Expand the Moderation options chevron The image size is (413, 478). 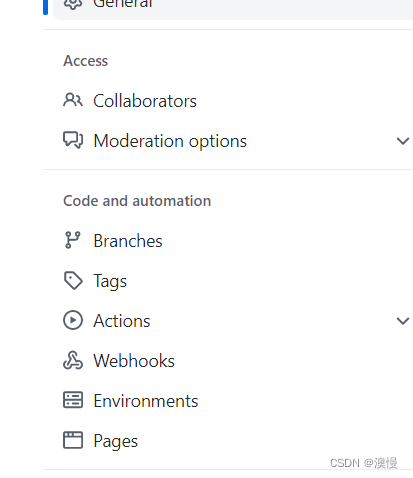(403, 141)
